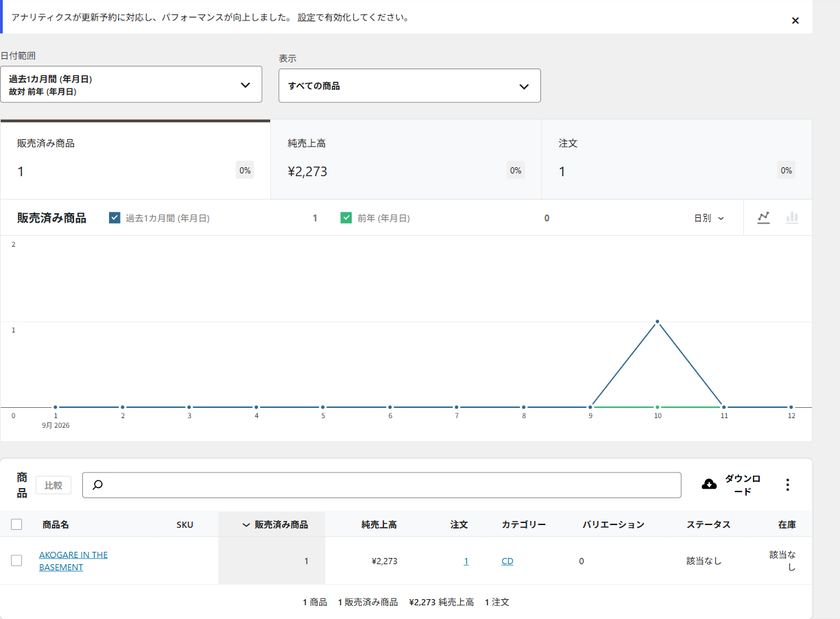
Task: Click the 0% badge under 純売上高
Action: click(x=516, y=171)
